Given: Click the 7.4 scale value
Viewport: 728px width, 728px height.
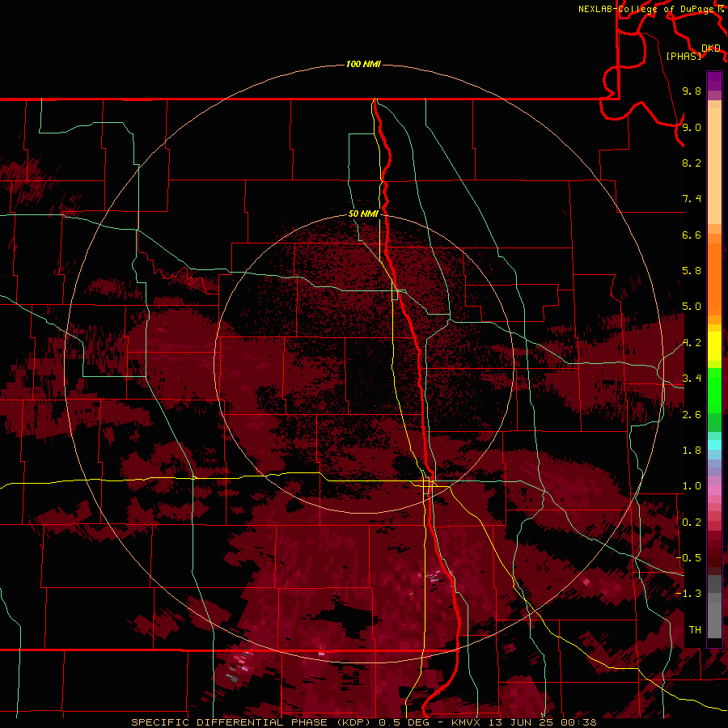Looking at the screenshot, I should tap(692, 199).
